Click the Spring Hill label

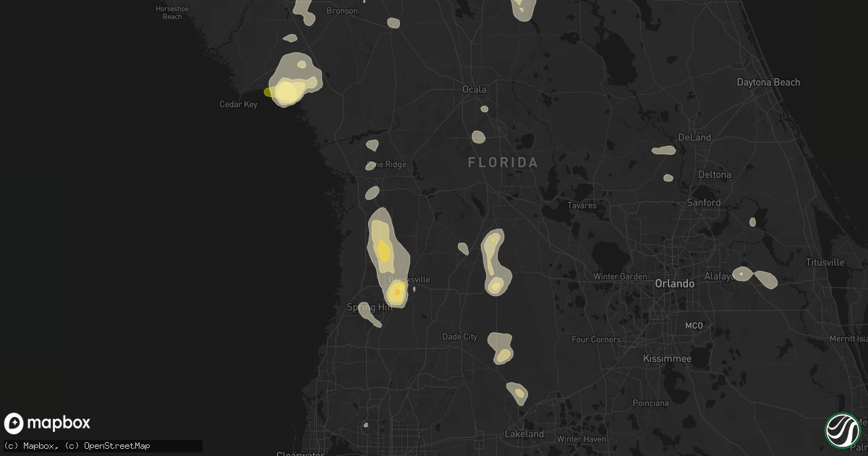(370, 308)
